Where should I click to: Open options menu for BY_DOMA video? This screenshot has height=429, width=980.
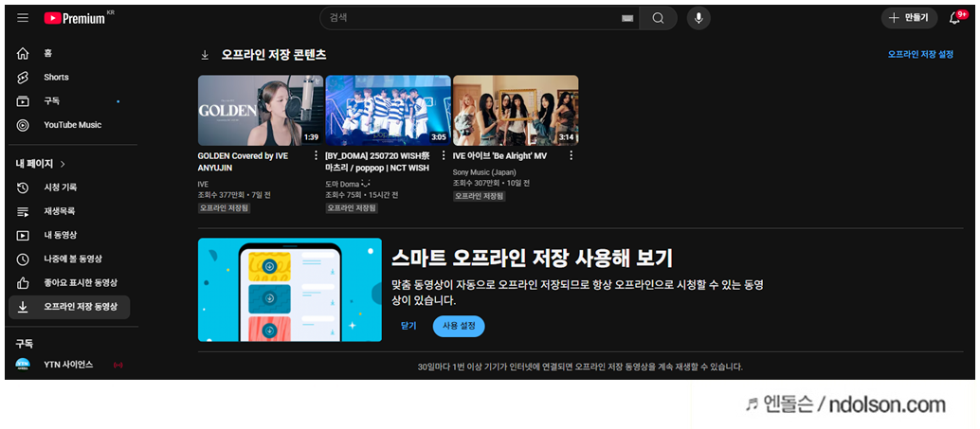[x=444, y=155]
